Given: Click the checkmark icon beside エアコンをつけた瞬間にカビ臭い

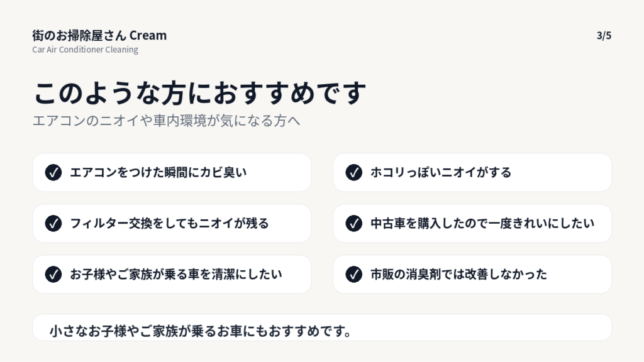Looking at the screenshot, I should point(53,172).
